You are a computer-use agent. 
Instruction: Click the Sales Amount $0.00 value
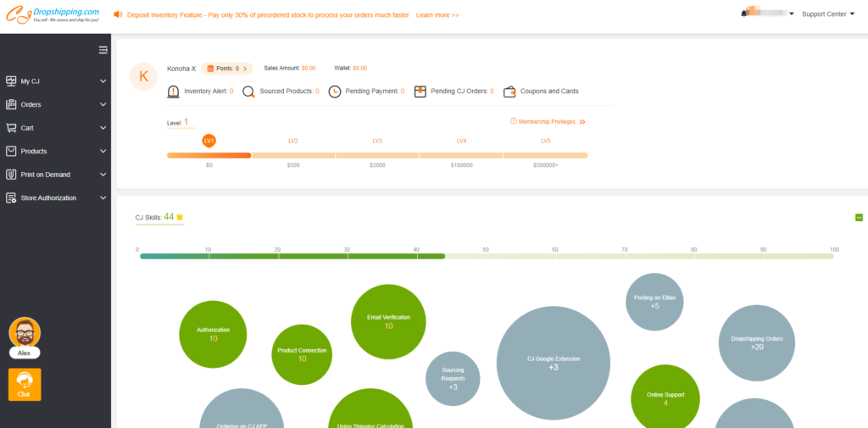click(309, 68)
